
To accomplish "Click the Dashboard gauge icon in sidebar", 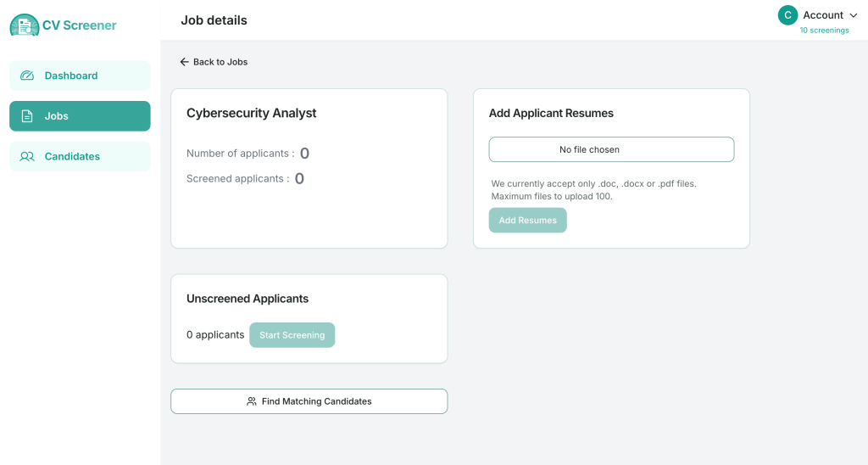I will click(27, 76).
